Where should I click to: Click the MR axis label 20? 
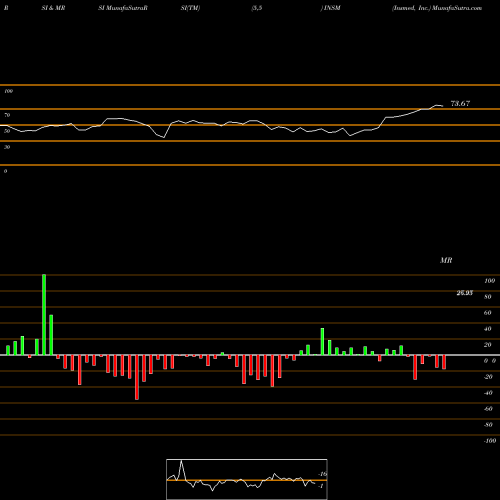pos(488,345)
